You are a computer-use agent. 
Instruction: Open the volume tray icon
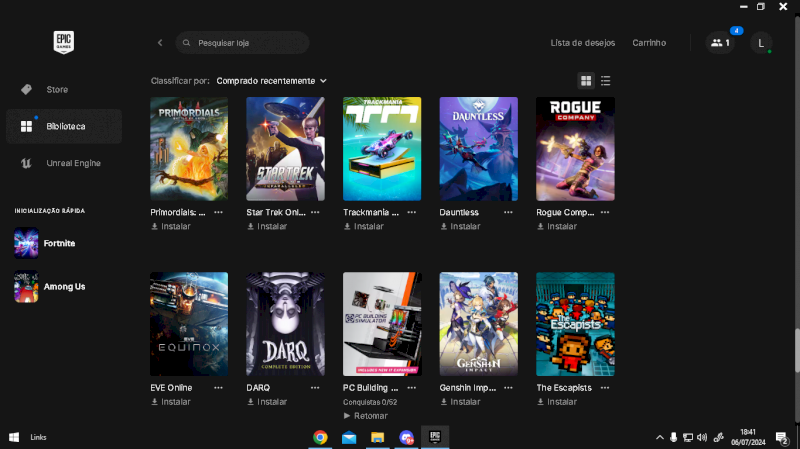(702, 437)
